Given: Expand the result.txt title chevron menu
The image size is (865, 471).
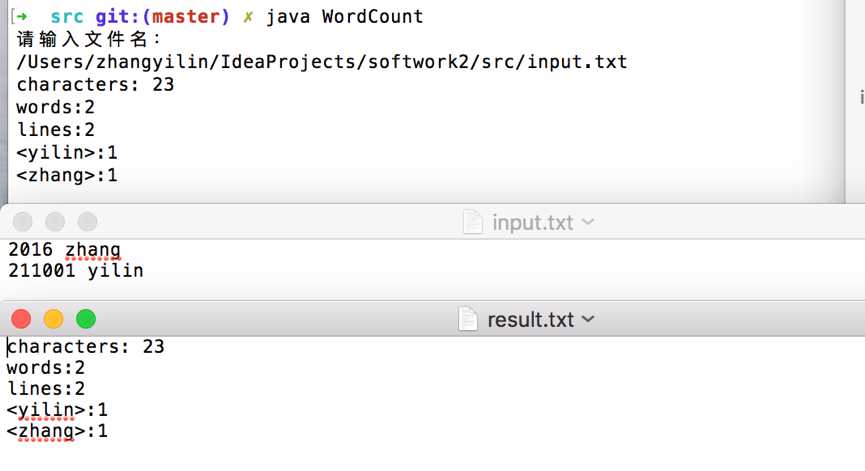Looking at the screenshot, I should [x=588, y=319].
